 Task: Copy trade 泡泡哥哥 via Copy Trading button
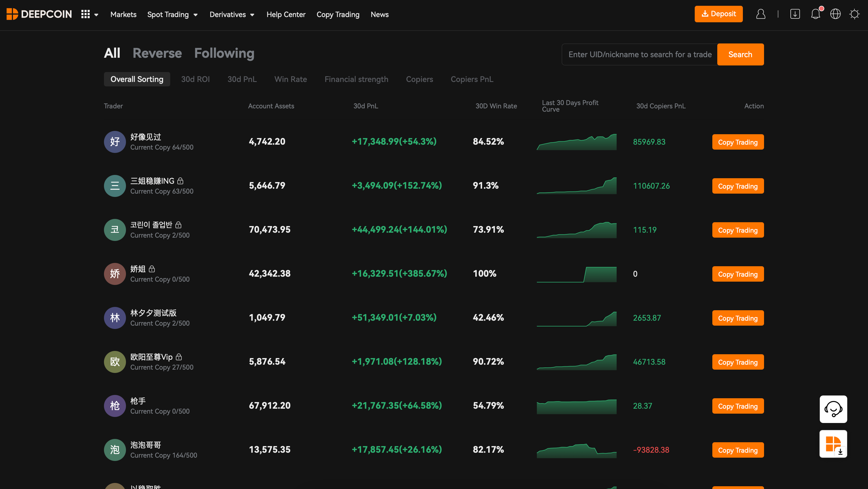pyautogui.click(x=738, y=450)
